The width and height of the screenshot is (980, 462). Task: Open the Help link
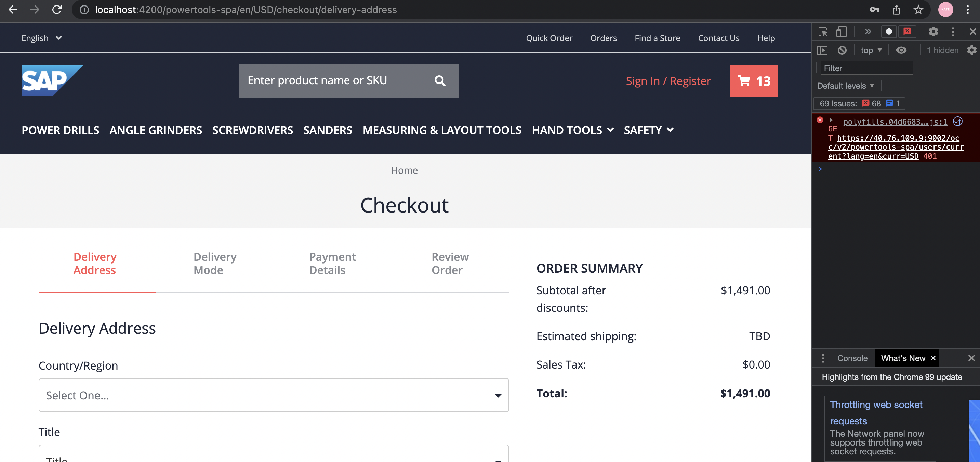click(766, 38)
